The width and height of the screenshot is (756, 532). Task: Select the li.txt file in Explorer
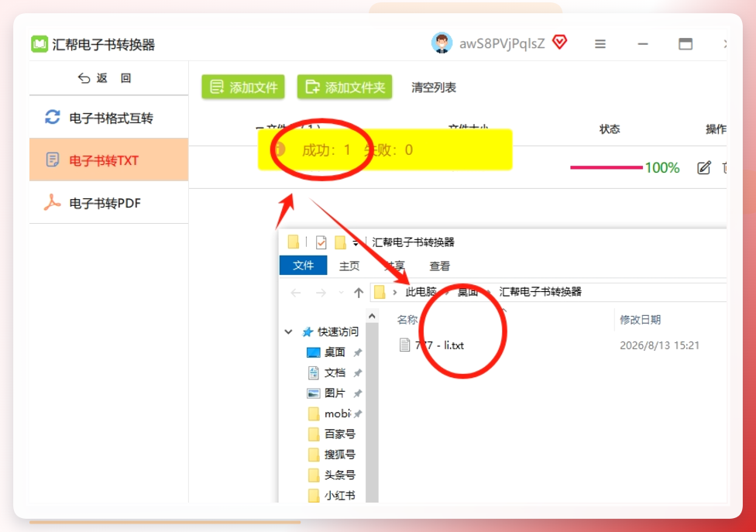[x=439, y=345]
